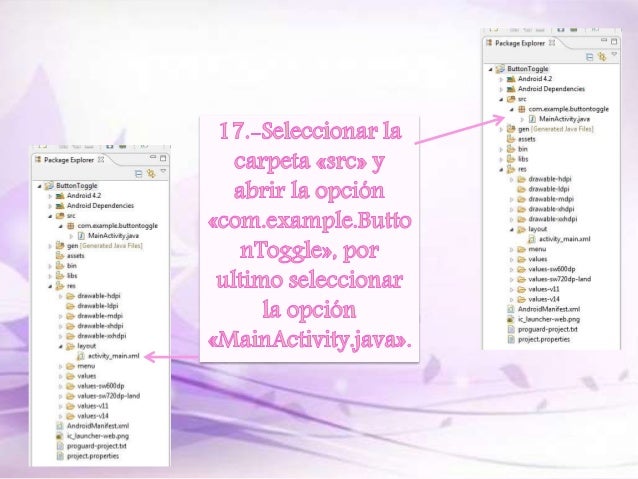Collapse res folder in left panel
This screenshot has width=638, height=479.
click(50, 286)
